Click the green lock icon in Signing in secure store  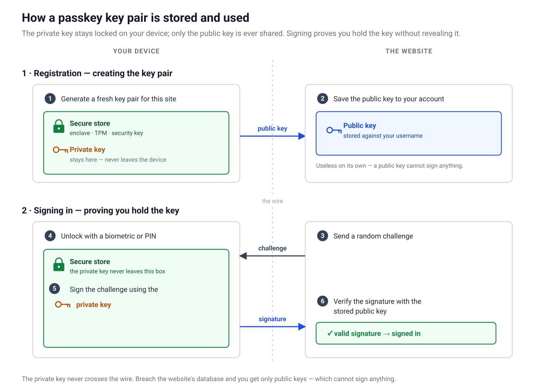pyautogui.click(x=59, y=264)
